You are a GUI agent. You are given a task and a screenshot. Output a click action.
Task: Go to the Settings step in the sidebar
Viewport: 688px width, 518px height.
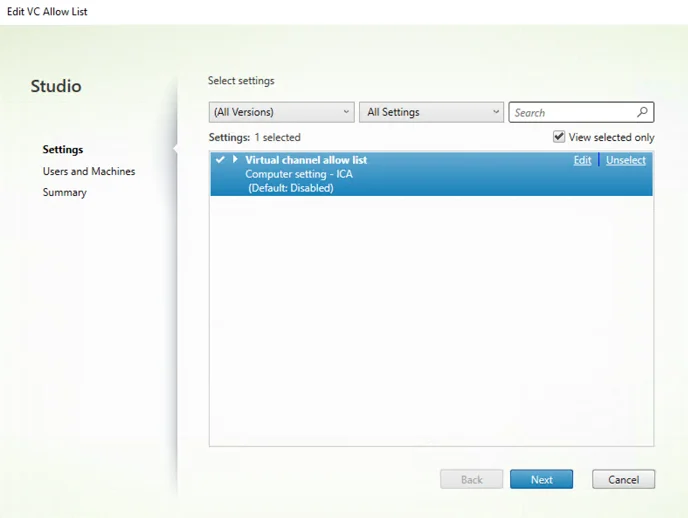pyautogui.click(x=63, y=150)
